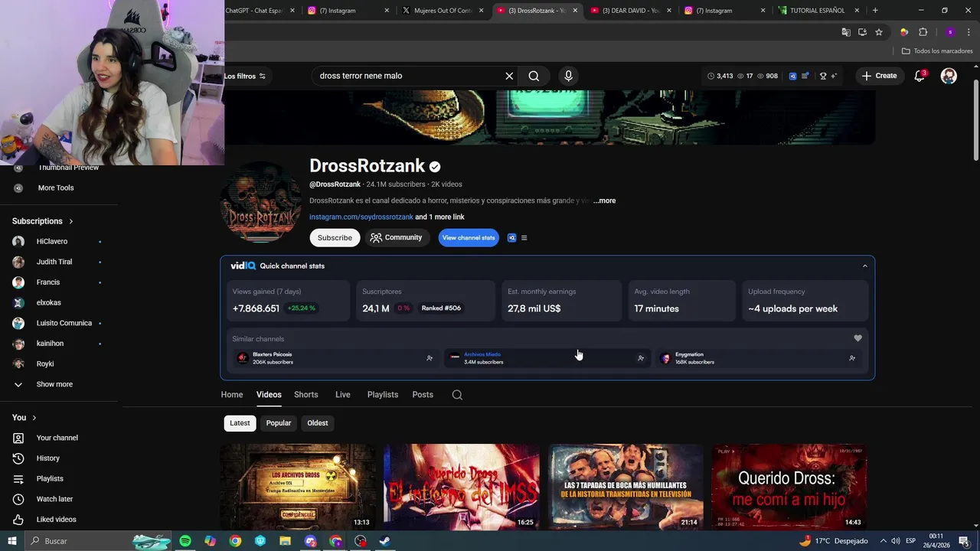This screenshot has height=551, width=980.
Task: Open the hamburger menu next to channel stats
Action: (524, 238)
